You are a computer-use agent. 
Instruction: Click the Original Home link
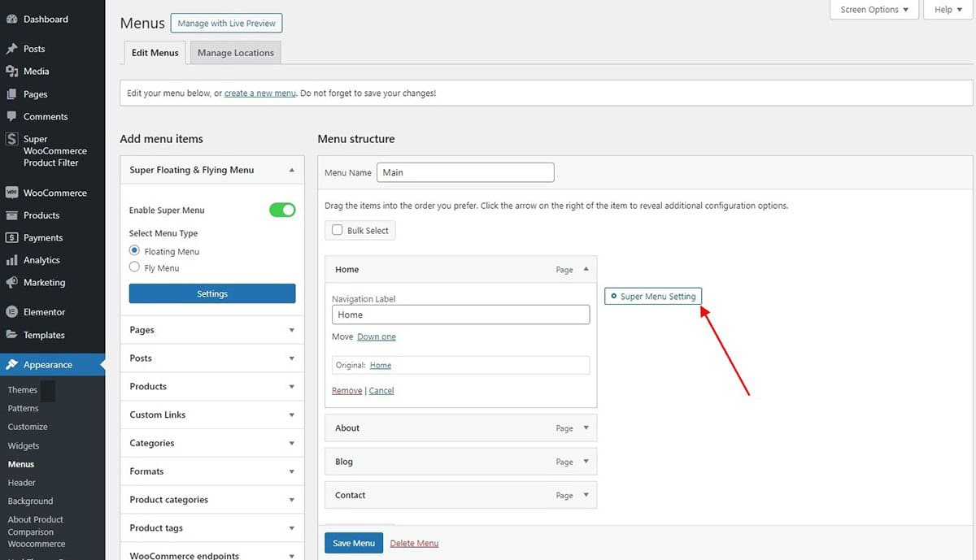pos(380,366)
